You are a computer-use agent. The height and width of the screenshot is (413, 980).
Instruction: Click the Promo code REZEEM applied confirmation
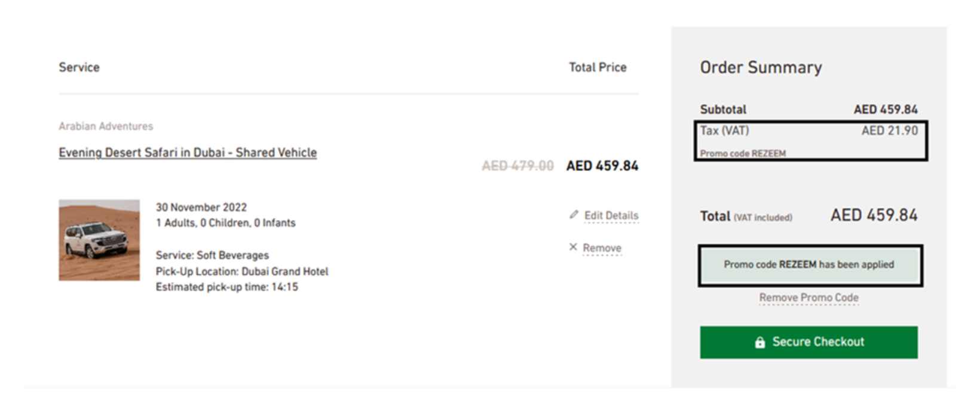click(808, 264)
